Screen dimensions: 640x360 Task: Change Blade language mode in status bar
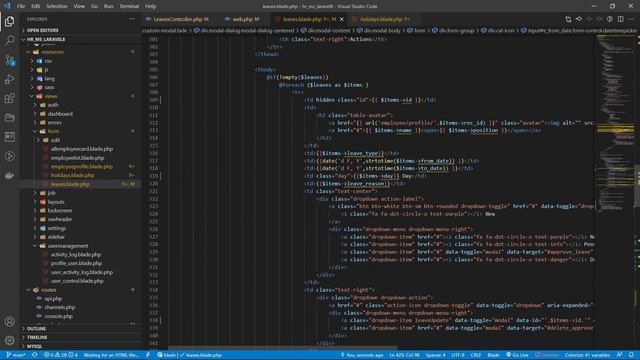coord(493,355)
